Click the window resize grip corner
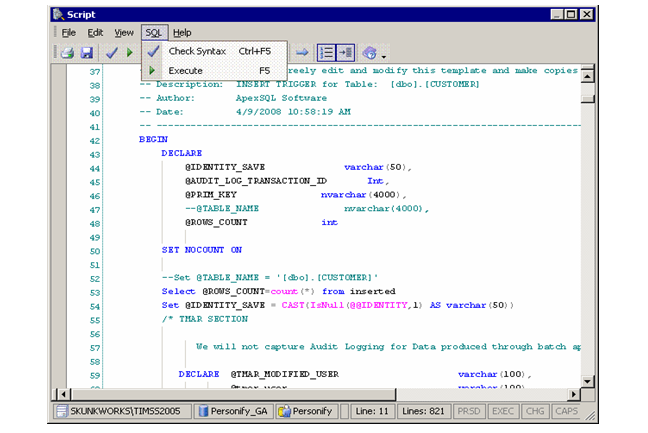Image resolution: width=648 pixels, height=433 pixels. point(591,416)
